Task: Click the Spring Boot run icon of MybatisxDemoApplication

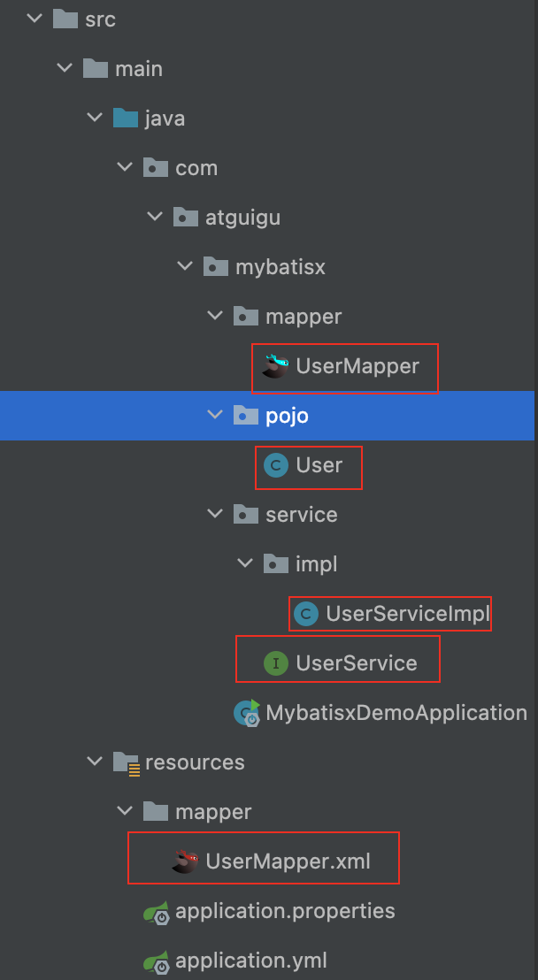Action: (247, 713)
